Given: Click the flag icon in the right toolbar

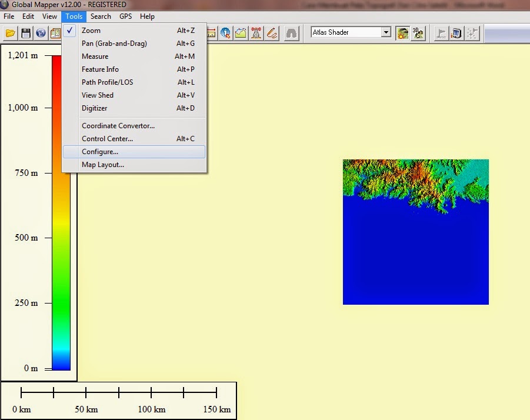Looking at the screenshot, I should (x=441, y=33).
